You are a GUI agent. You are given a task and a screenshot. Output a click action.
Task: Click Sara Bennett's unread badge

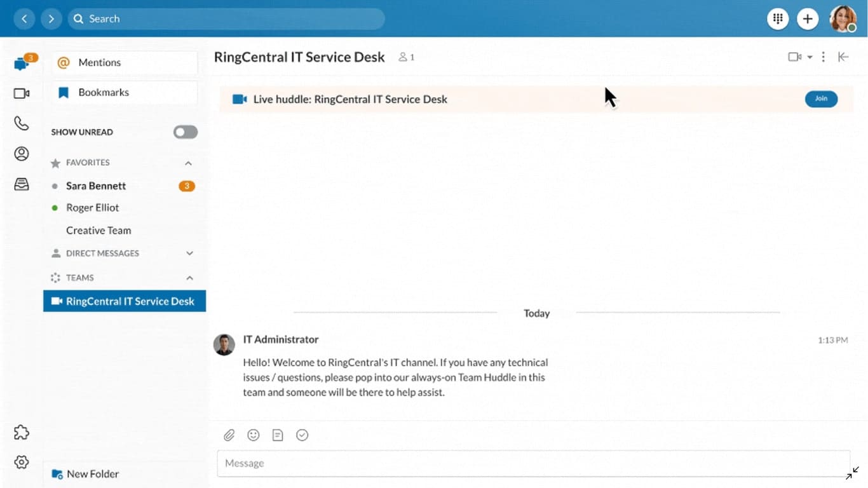[x=187, y=186]
